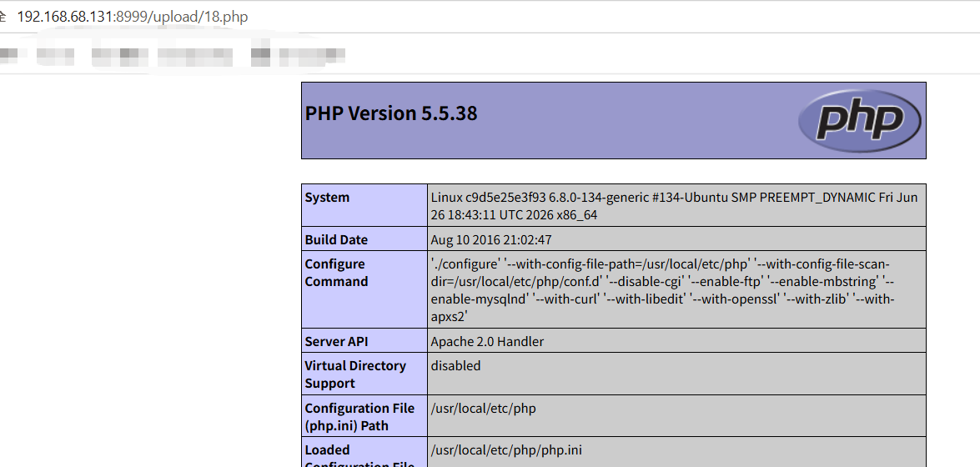Click the site info icon beside the URL
980x467 pixels.
(x=3, y=17)
